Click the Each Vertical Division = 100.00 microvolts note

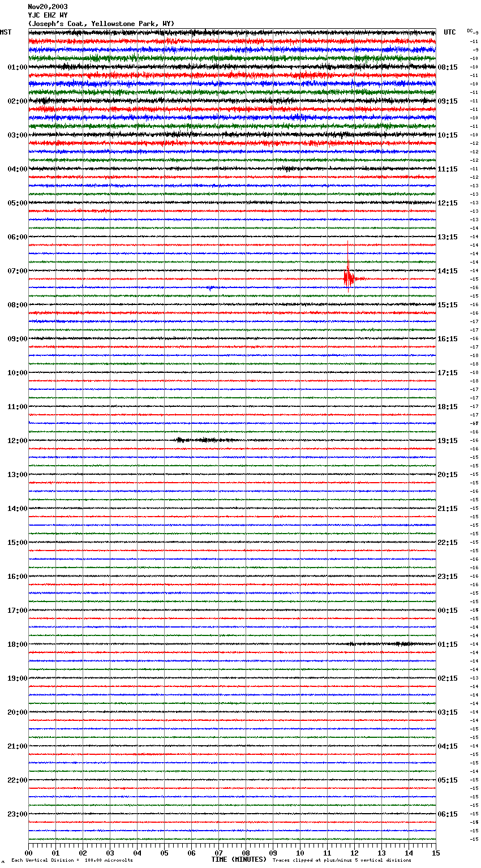click(72, 860)
